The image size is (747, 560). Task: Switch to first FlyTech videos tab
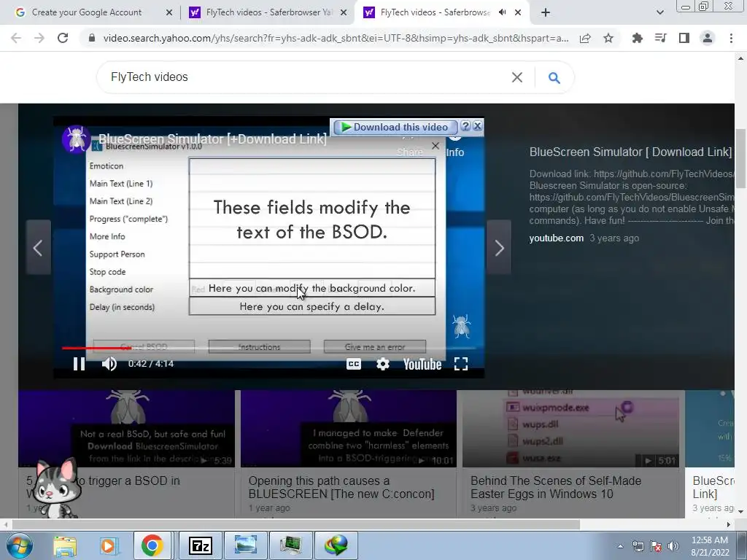269,12
